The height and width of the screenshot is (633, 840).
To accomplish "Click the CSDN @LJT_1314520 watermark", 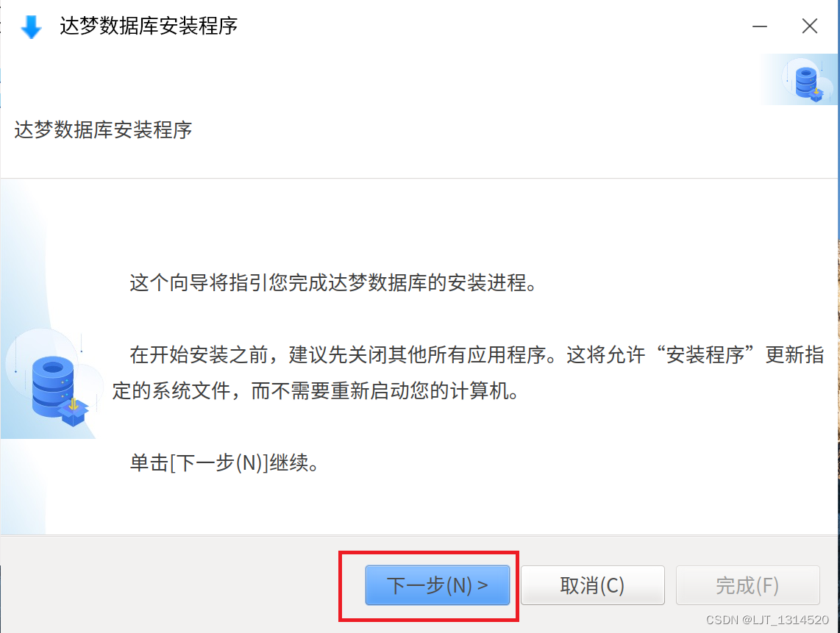I will click(767, 620).
